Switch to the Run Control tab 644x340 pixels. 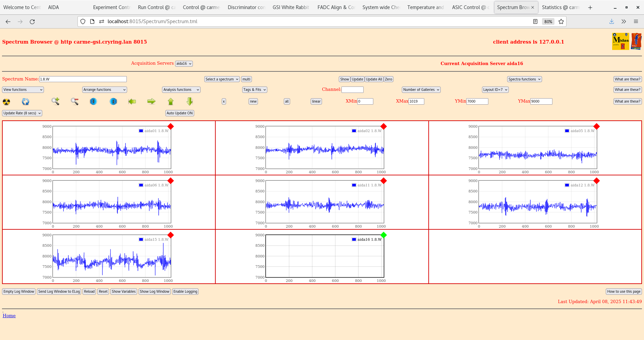(157, 7)
